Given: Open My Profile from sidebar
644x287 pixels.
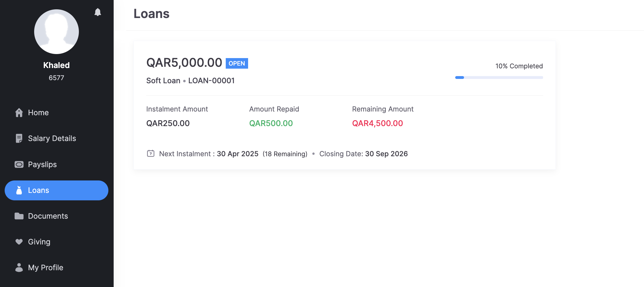Looking at the screenshot, I should click(46, 267).
